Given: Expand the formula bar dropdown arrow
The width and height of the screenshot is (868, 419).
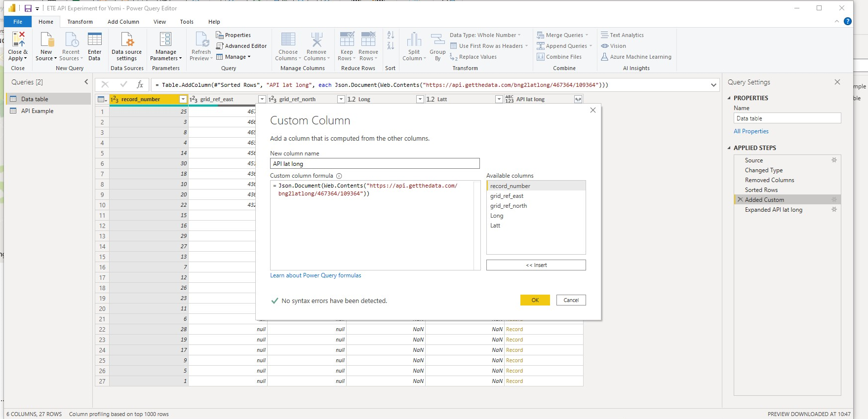Looking at the screenshot, I should pos(713,85).
